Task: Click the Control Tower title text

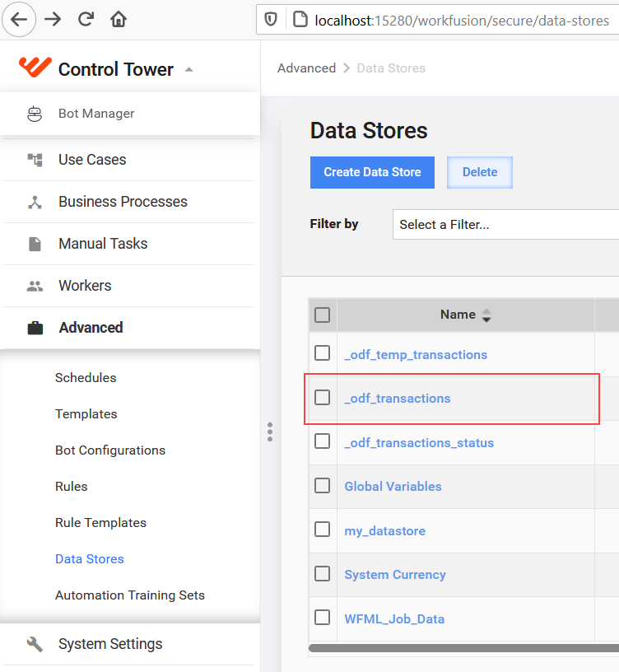Action: click(x=116, y=69)
